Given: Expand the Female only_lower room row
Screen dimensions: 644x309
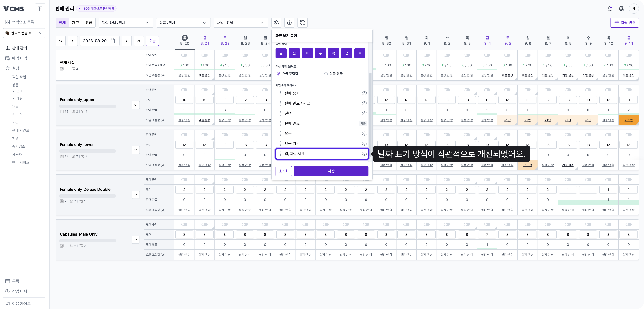Looking at the screenshot, I should tap(136, 150).
